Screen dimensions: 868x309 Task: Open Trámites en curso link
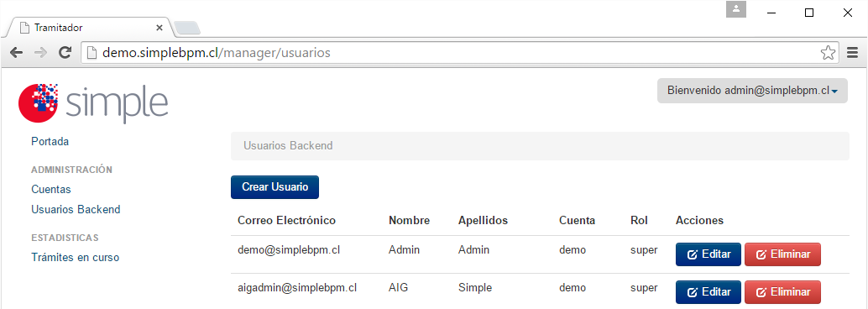pyautogui.click(x=76, y=258)
